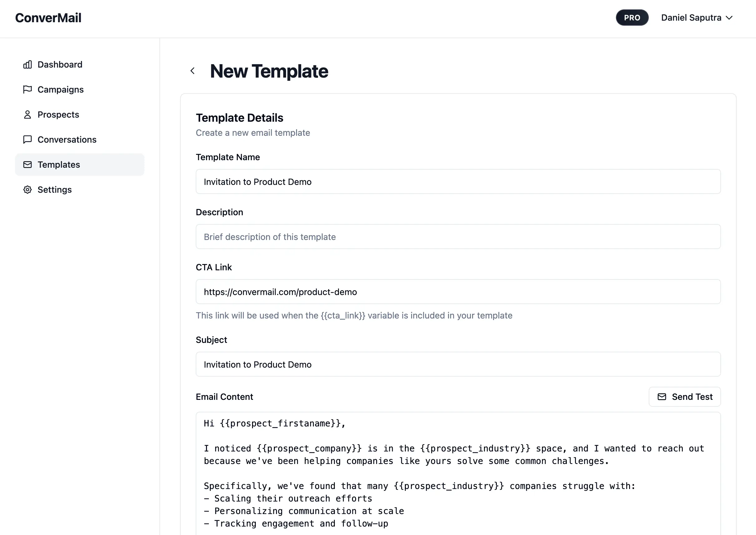Go to Conversations in the sidebar

(x=67, y=140)
